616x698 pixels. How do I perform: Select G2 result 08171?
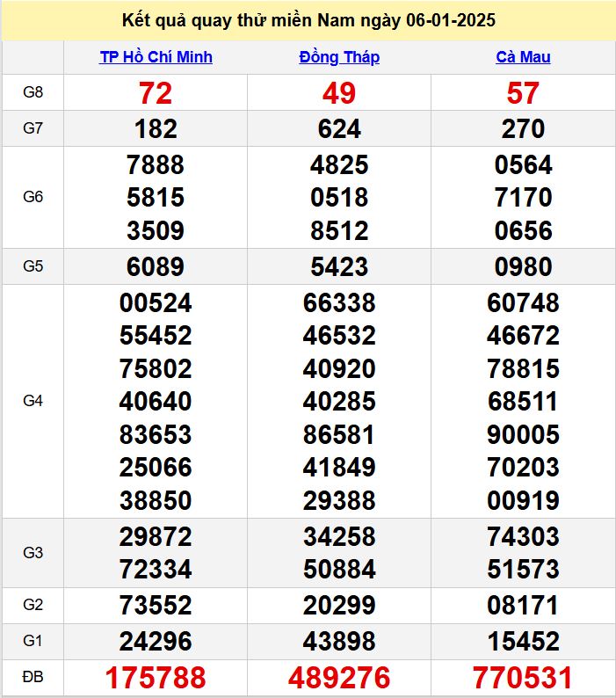[523, 605]
